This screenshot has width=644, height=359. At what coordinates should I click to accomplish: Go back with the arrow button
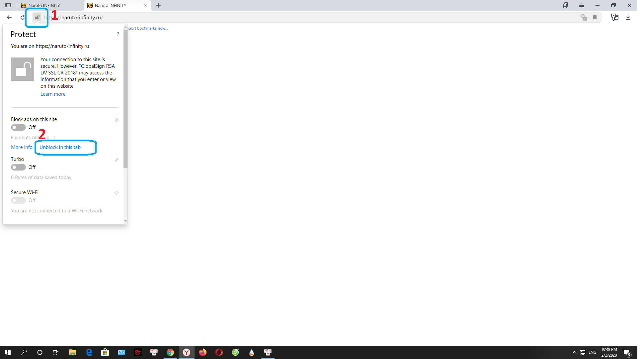[9, 17]
